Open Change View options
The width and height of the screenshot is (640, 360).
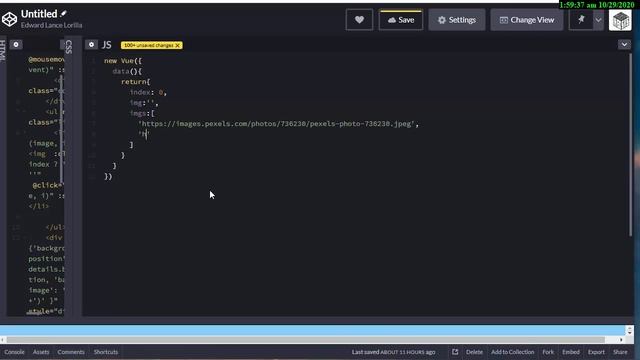click(x=527, y=20)
